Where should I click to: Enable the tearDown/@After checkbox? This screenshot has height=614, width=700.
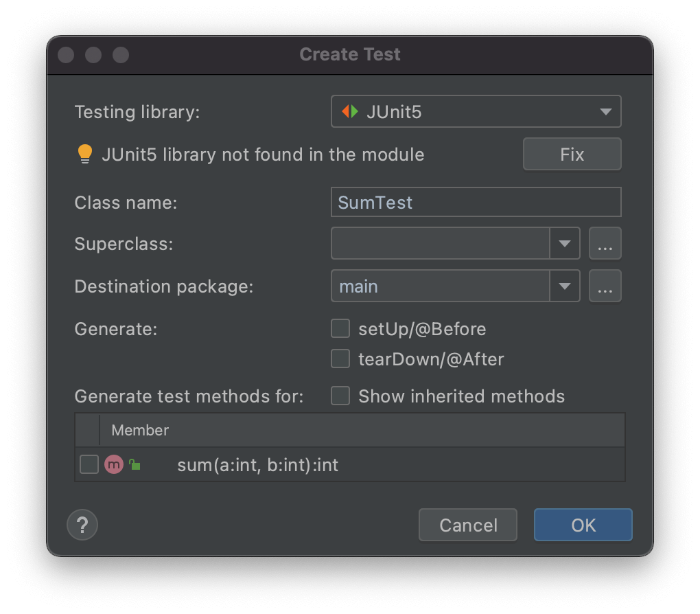point(340,359)
